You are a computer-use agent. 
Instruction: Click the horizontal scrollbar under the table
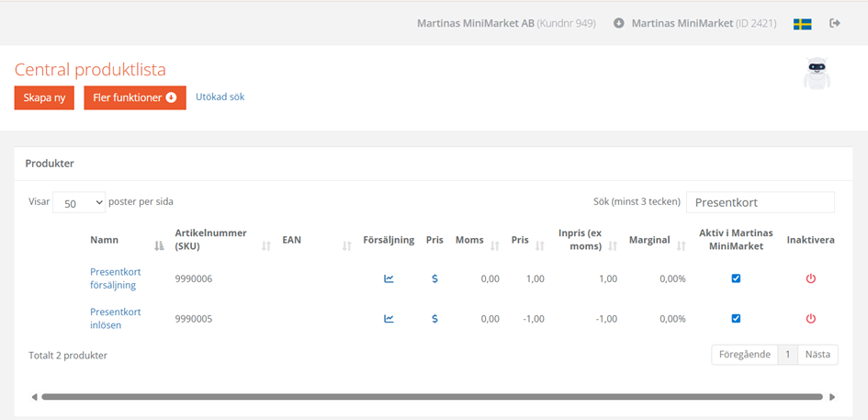432,397
